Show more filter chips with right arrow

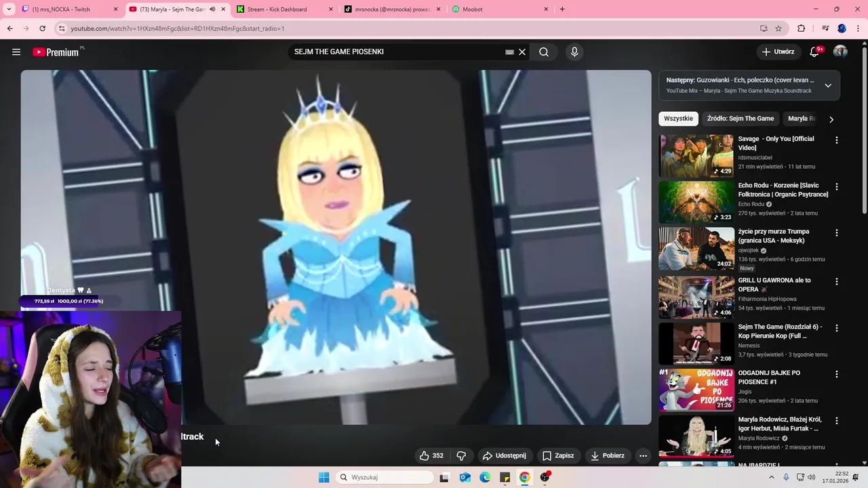831,119
